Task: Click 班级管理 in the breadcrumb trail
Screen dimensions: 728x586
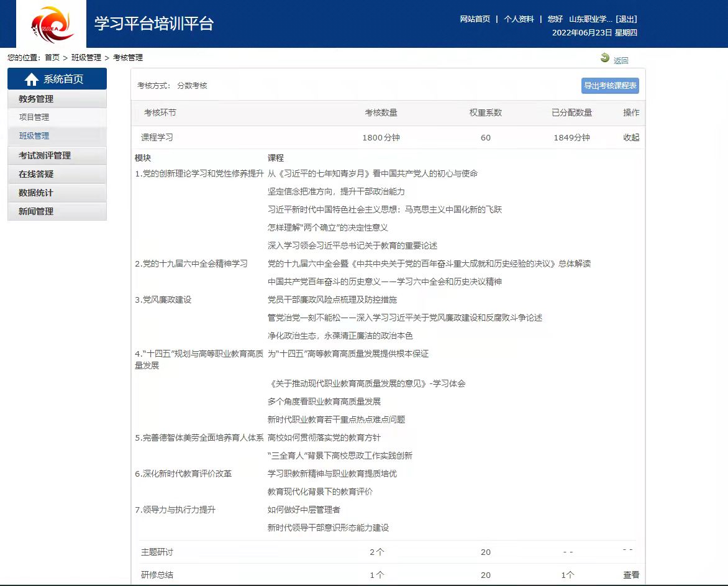Action: pyautogui.click(x=86, y=58)
